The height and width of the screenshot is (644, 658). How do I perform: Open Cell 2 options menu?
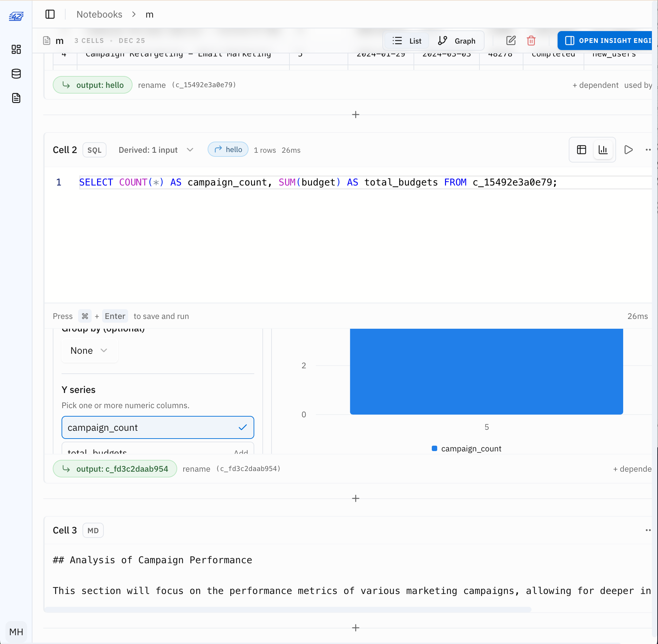pos(649,150)
